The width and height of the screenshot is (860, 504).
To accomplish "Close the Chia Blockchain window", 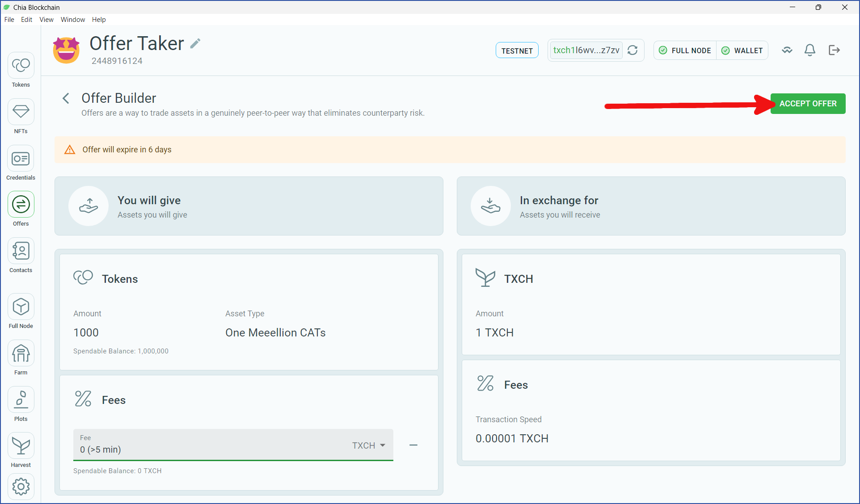I will 844,7.
